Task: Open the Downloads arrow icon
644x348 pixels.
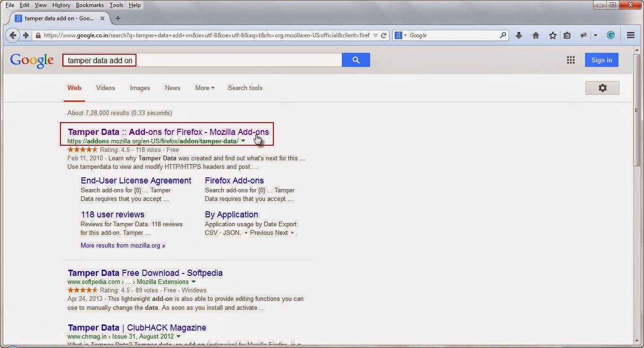Action: pyautogui.click(x=518, y=35)
